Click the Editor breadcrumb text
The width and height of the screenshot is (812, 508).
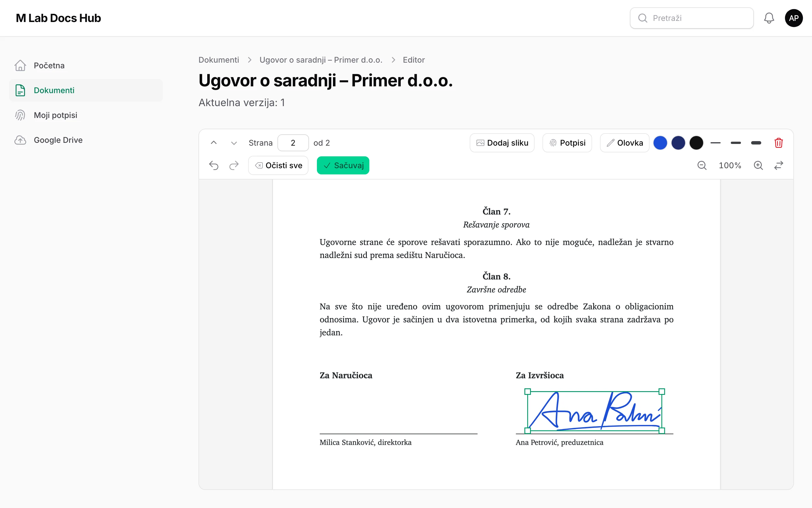tap(414, 60)
